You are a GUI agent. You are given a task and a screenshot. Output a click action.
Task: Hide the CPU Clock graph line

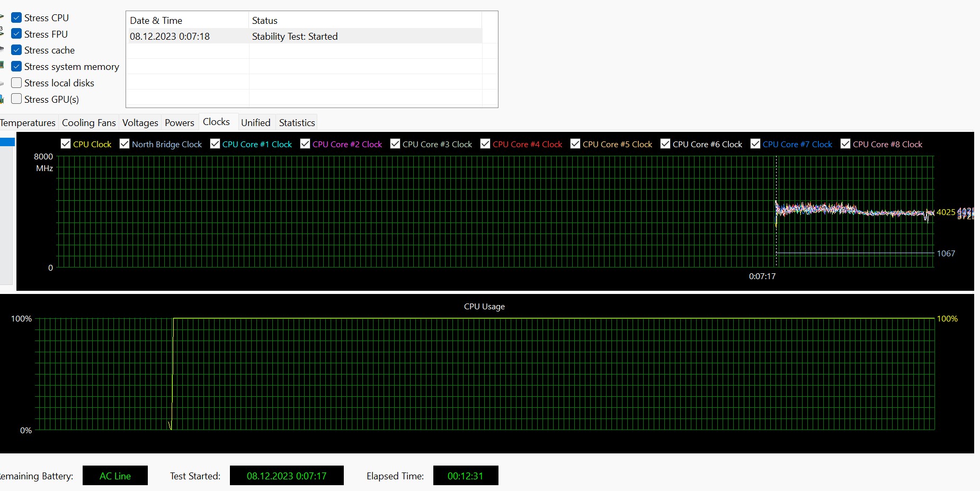coord(66,144)
